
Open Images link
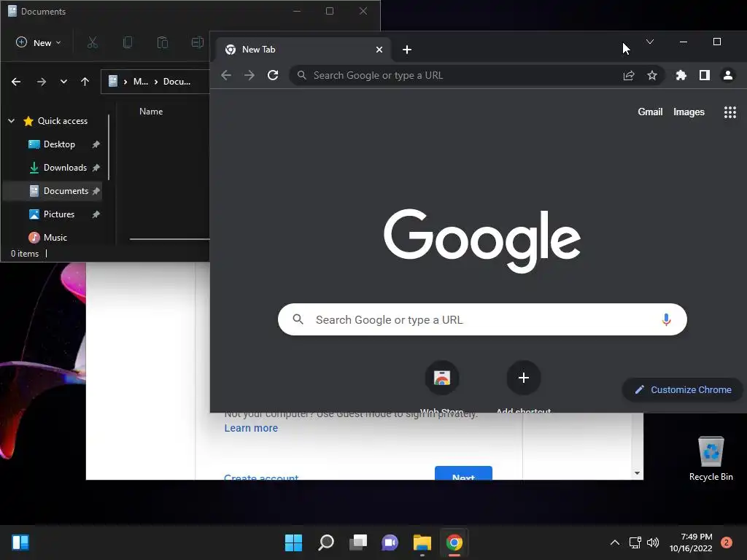click(x=689, y=112)
